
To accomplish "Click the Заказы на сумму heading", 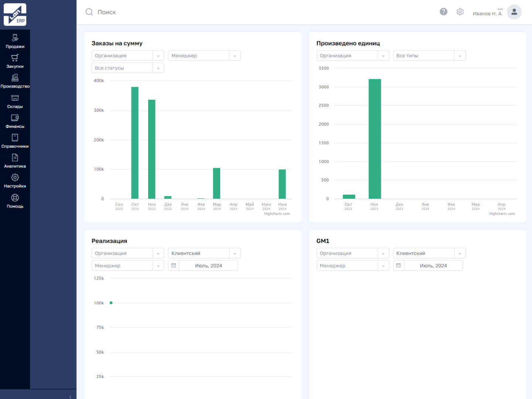I will pos(117,43).
